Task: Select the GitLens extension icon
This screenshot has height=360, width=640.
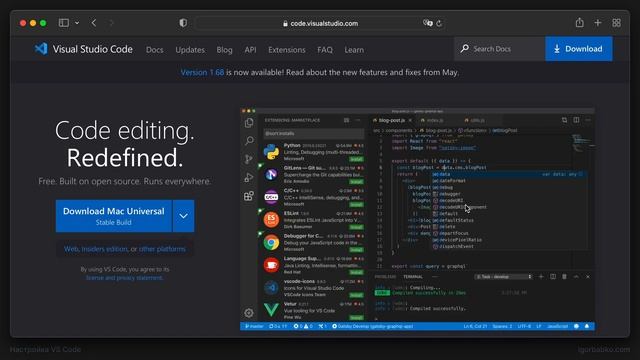Action: pos(271,175)
